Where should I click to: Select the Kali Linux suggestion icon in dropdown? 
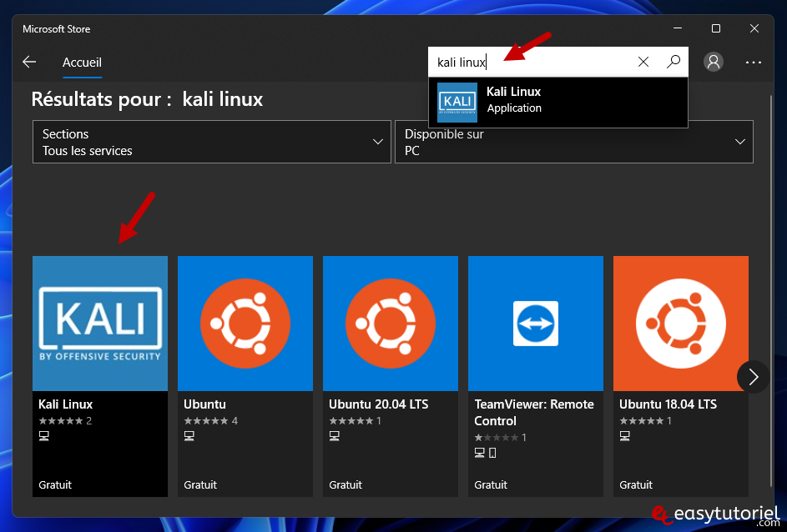457,103
